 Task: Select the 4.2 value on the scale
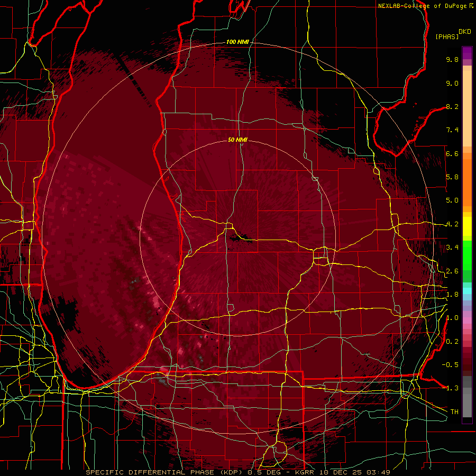pos(452,224)
